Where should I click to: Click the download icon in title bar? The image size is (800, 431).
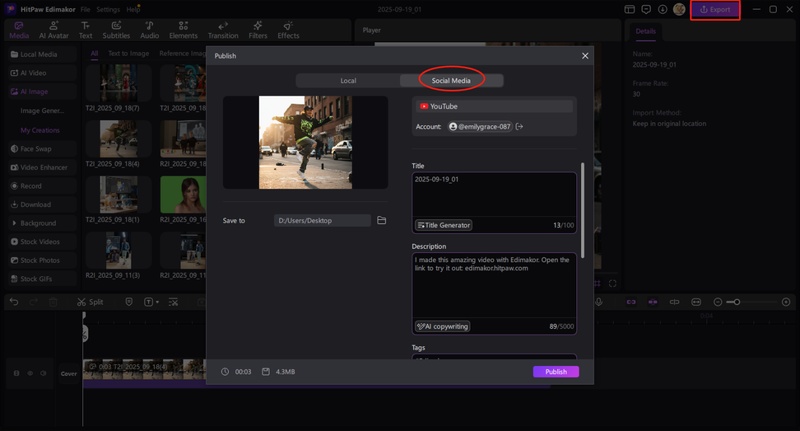(662, 9)
